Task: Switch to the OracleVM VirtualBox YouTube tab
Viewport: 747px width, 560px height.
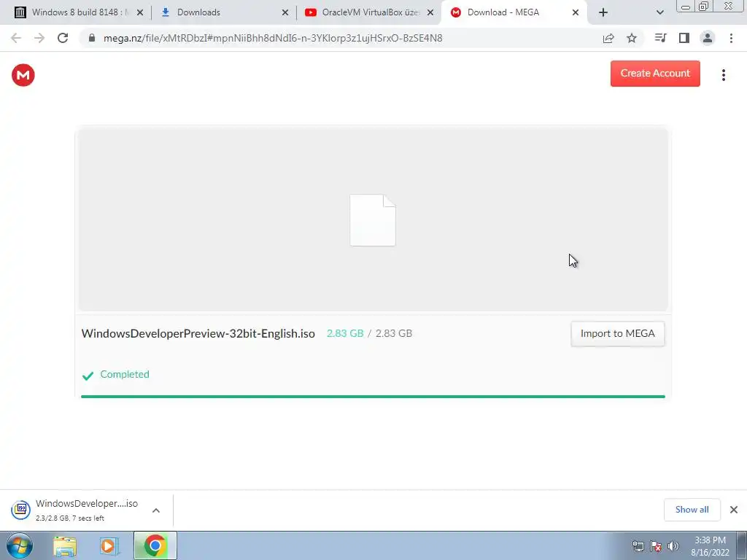Action: coord(370,12)
